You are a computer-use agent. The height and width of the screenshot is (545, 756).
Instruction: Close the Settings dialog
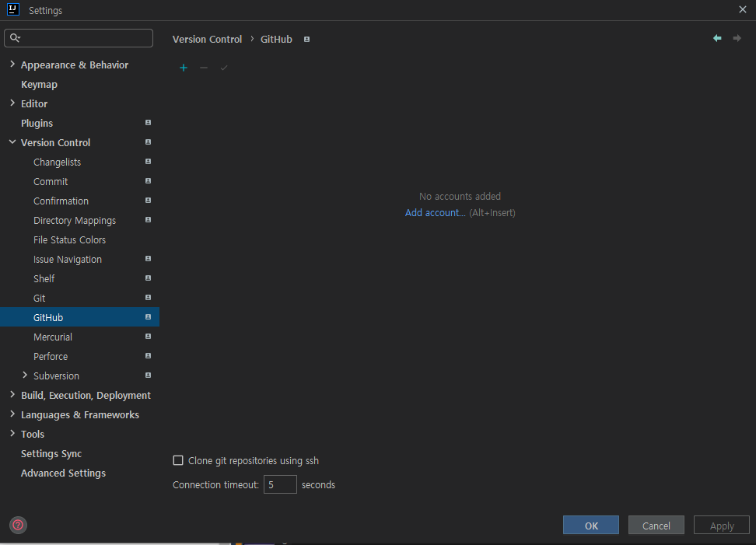point(743,9)
